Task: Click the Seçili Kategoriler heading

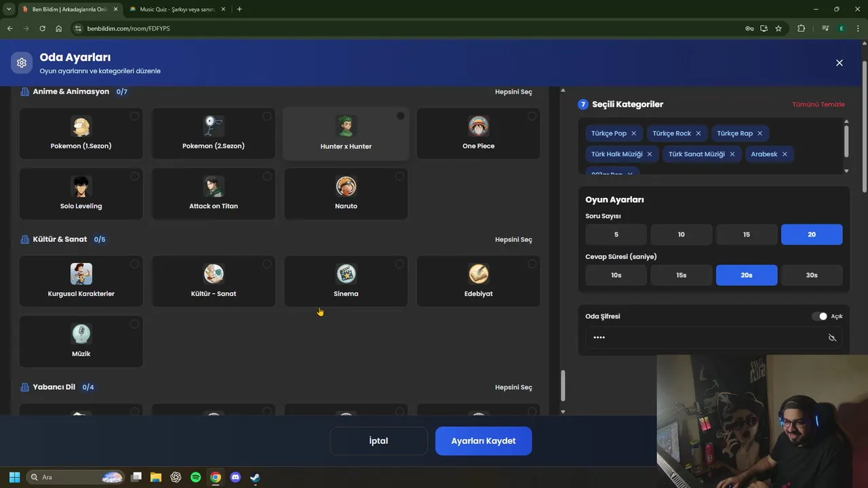Action: coord(627,104)
